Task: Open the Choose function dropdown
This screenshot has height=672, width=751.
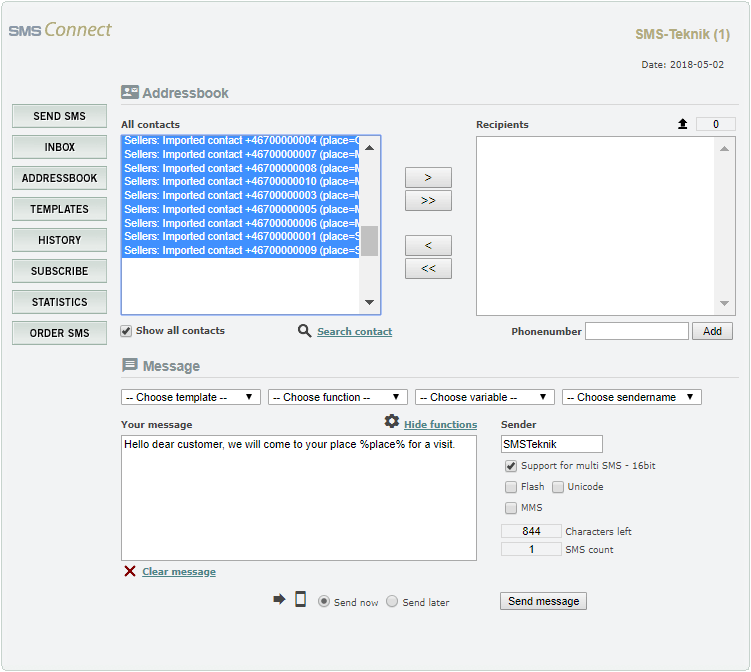Action: (x=338, y=397)
